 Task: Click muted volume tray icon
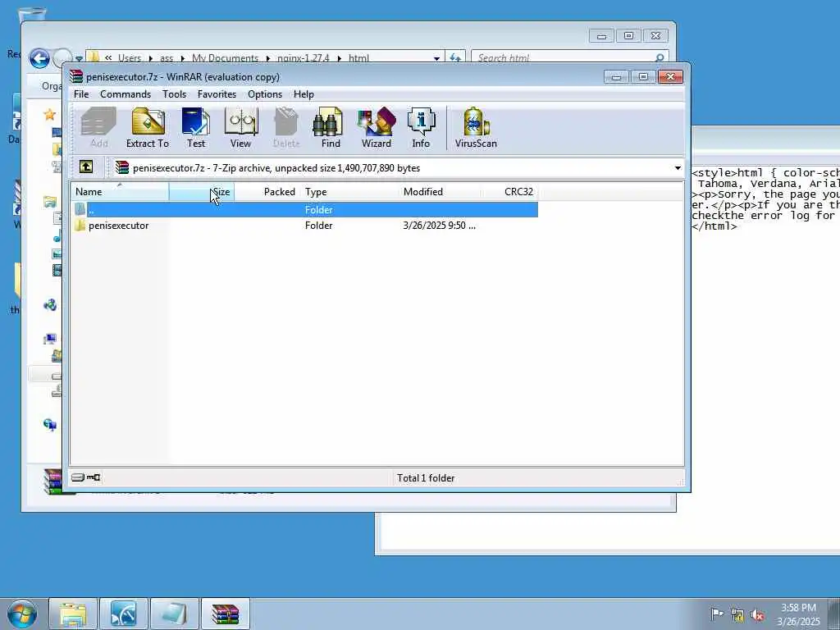[757, 615]
